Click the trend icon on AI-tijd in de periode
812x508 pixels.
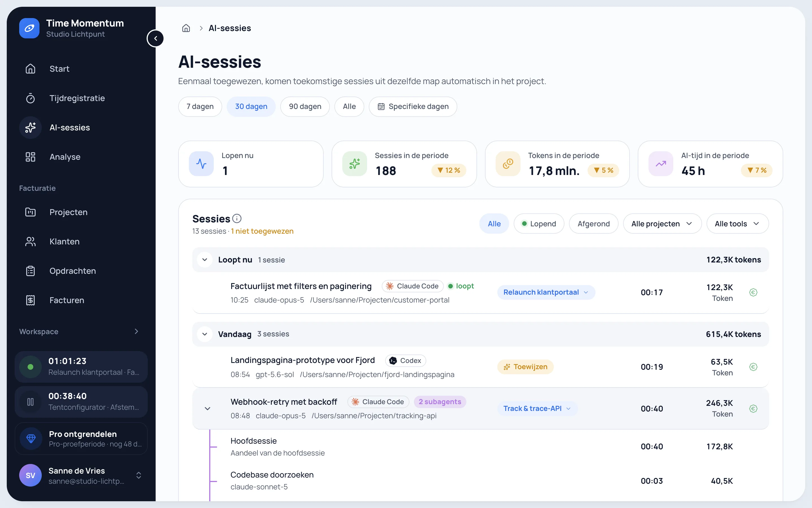coord(661,164)
